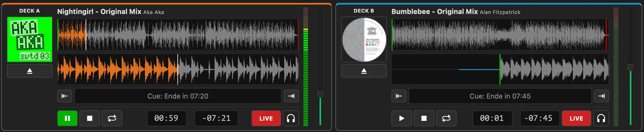
Task: Click elapsed time 00:59 on Deck A
Action: [x=167, y=118]
